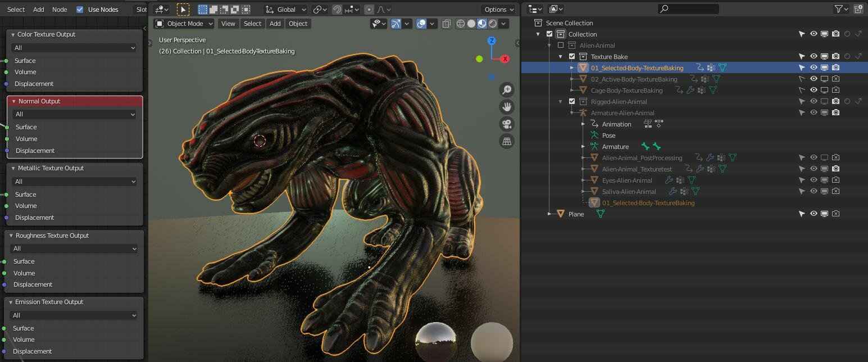This screenshot has height=362, width=868.
Task: Toggle proportional editing icon
Action: point(369,10)
